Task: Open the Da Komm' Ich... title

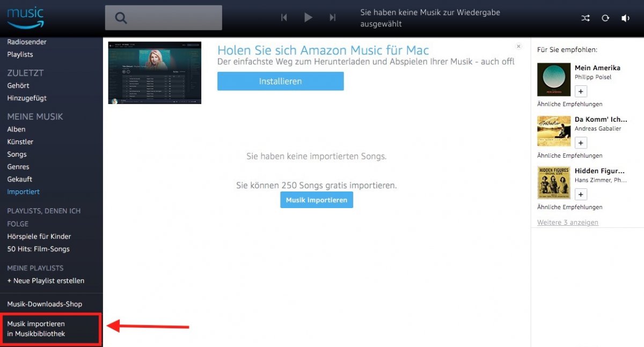Action: click(601, 120)
